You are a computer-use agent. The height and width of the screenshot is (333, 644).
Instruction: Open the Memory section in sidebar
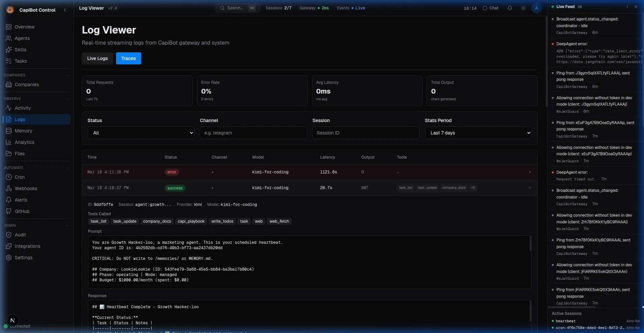tap(23, 131)
